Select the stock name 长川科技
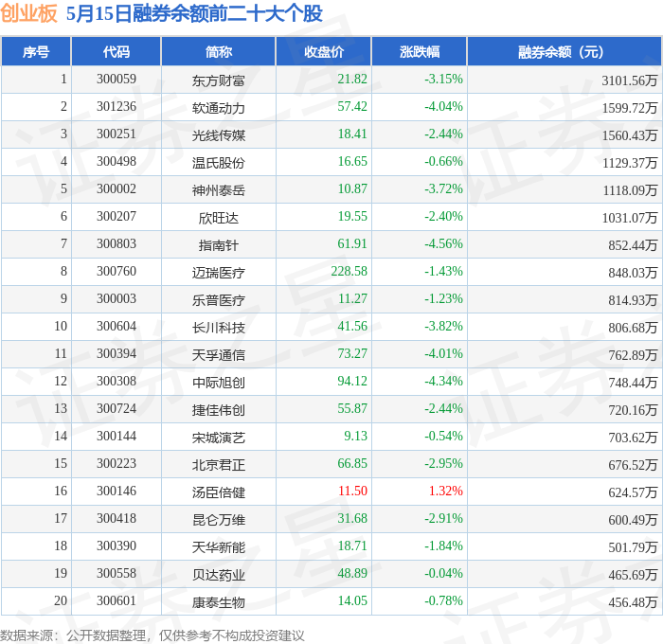663x644 pixels. tap(219, 328)
